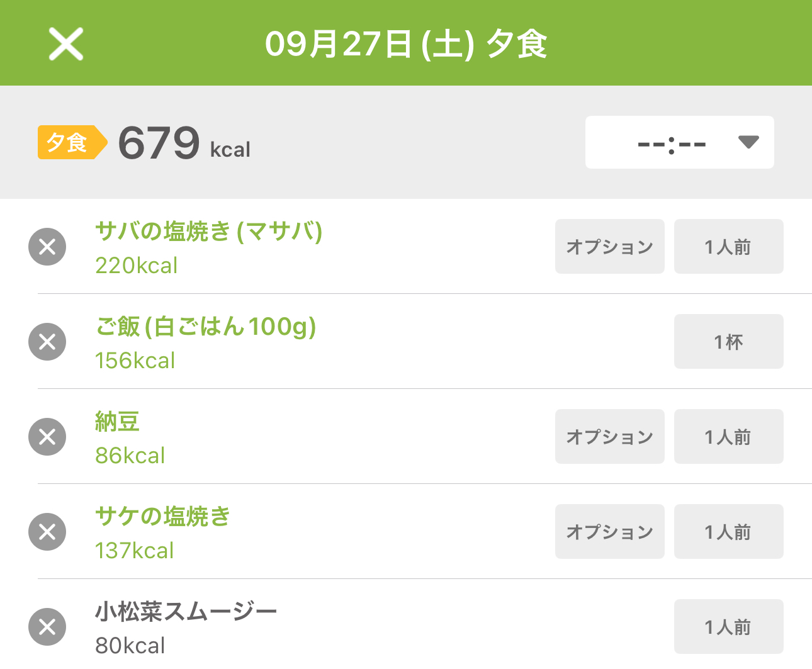Screen dimensions: 812x669
Task: Change サケの塩焼き serving 1人前
Action: click(x=728, y=532)
